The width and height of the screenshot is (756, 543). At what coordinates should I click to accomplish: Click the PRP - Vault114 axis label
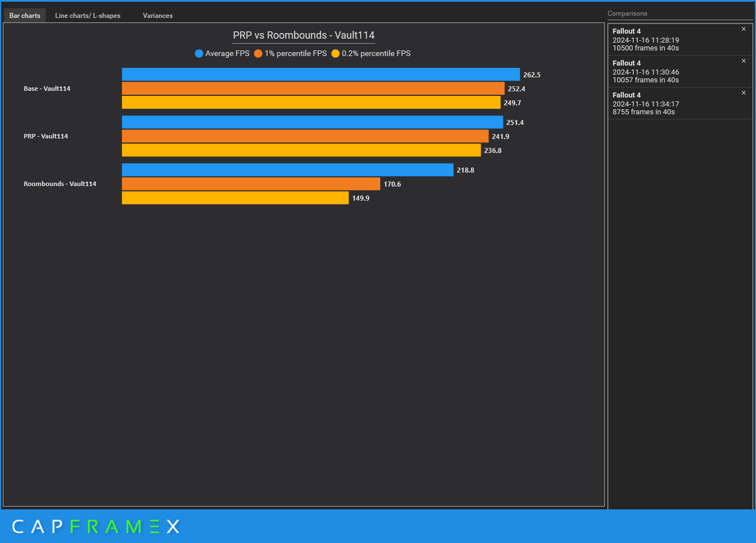[46, 136]
